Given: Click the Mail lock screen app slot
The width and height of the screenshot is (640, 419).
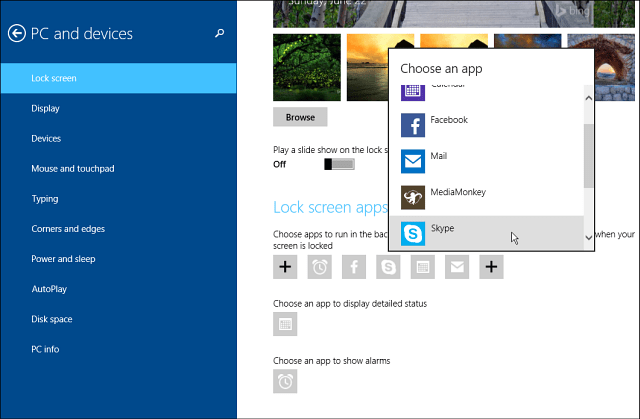Looking at the screenshot, I should point(457,267).
